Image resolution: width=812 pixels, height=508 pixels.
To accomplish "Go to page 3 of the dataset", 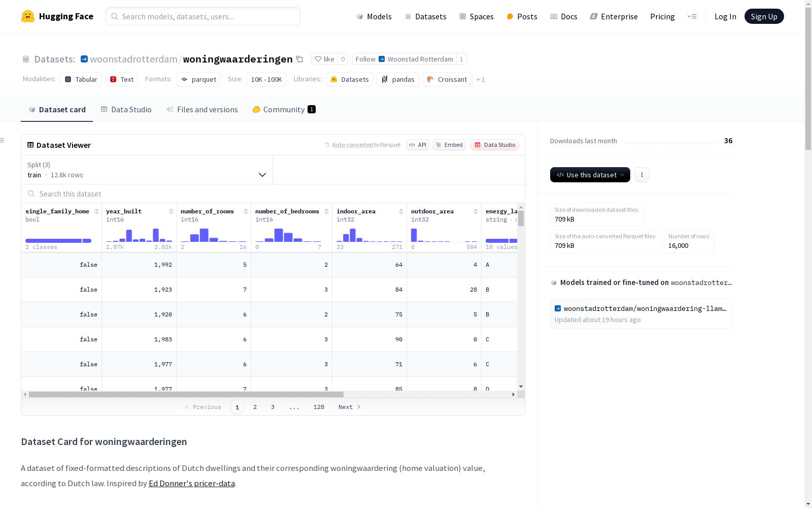I will click(x=273, y=407).
